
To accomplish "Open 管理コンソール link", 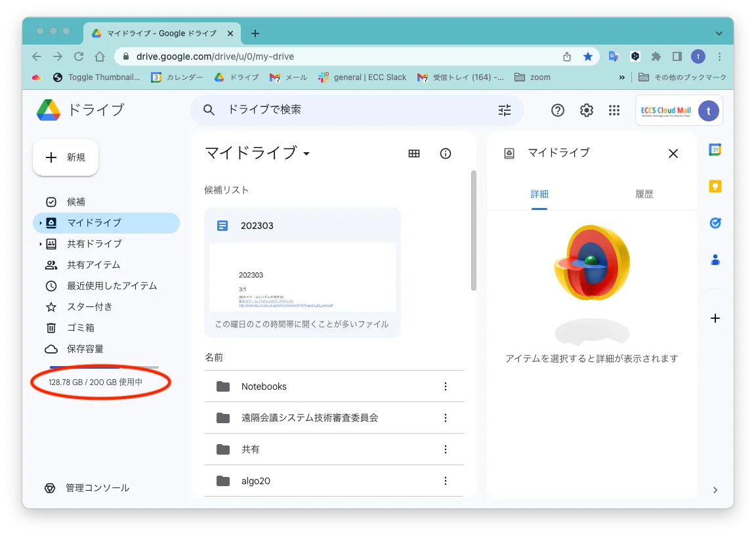I will click(97, 488).
